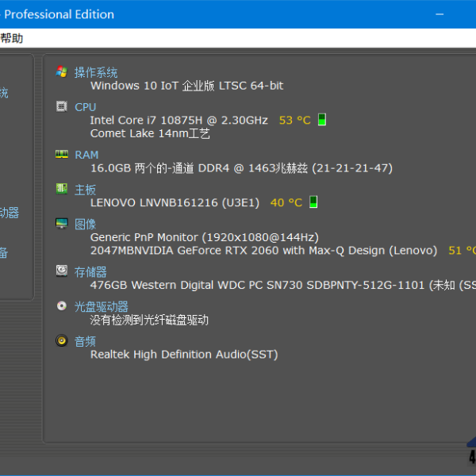Select the Intel Core i7 10875H text
The width and height of the screenshot is (476, 476).
coord(179,121)
